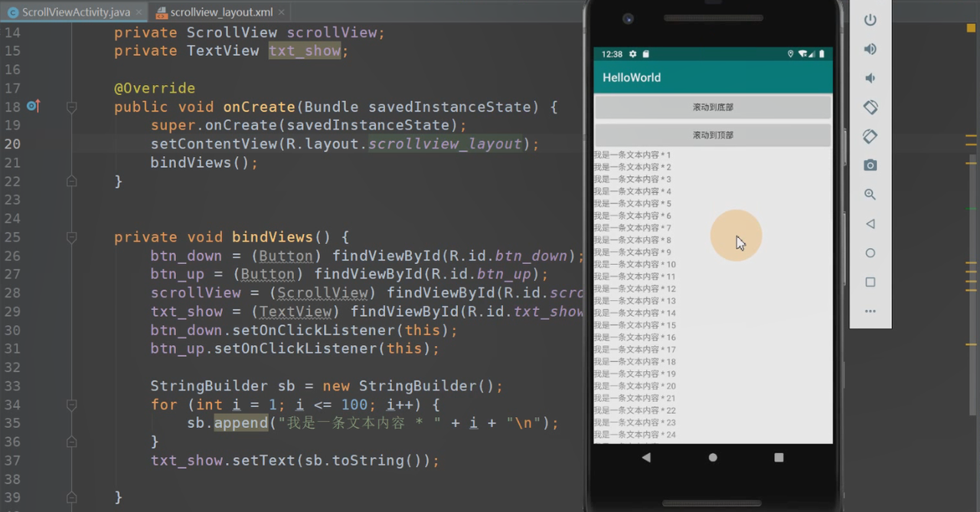The width and height of the screenshot is (980, 512).
Task: Tap the 滚动到底部 button in the app
Action: pyautogui.click(x=713, y=107)
